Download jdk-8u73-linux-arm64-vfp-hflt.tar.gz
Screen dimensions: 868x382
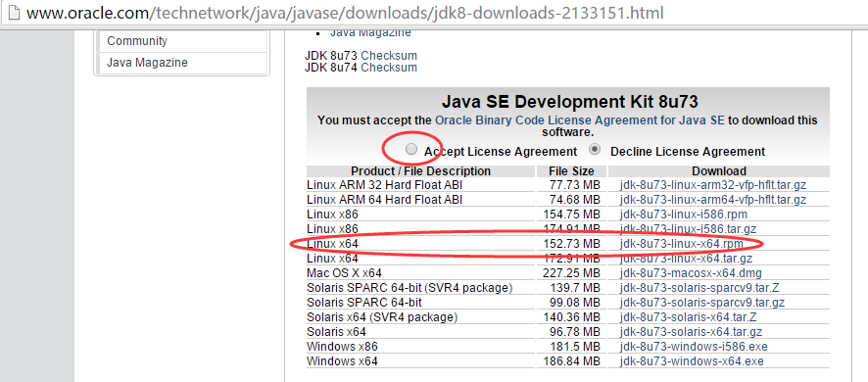coord(713,199)
